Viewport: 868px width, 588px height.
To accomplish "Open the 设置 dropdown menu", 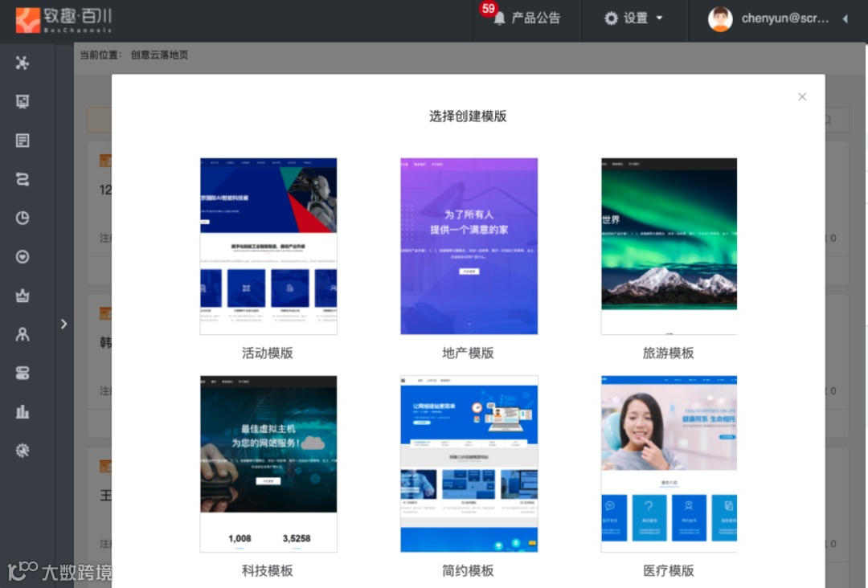I will pyautogui.click(x=633, y=18).
